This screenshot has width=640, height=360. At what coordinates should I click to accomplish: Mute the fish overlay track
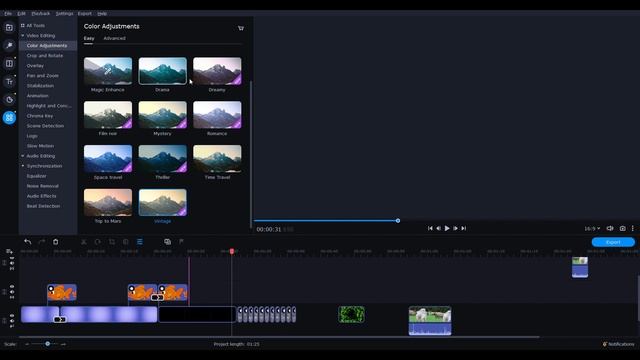12,292
